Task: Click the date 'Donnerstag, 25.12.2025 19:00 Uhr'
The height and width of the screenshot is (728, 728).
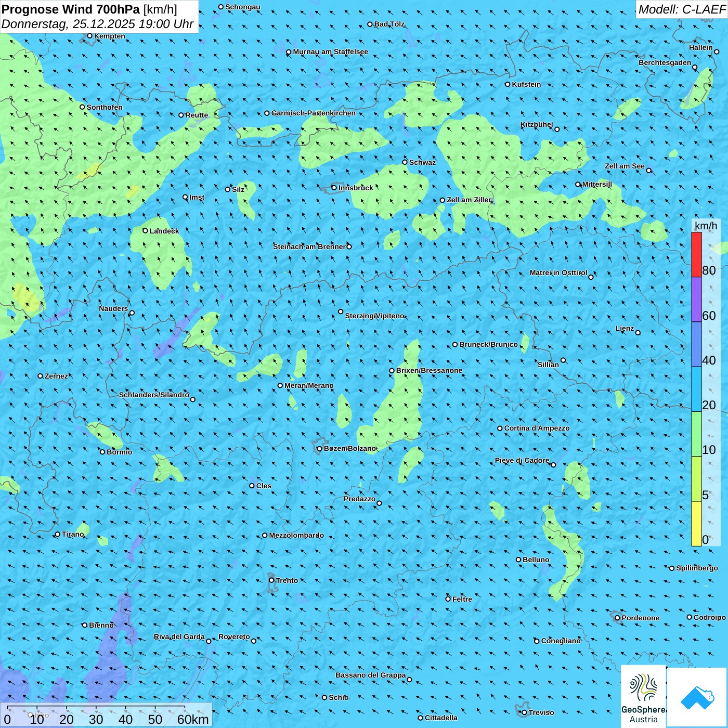Action: tap(97, 24)
